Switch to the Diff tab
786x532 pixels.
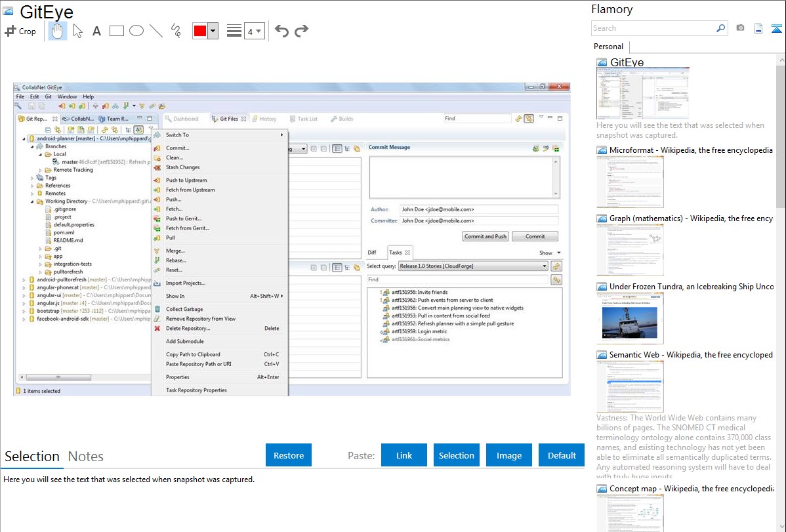click(x=372, y=253)
